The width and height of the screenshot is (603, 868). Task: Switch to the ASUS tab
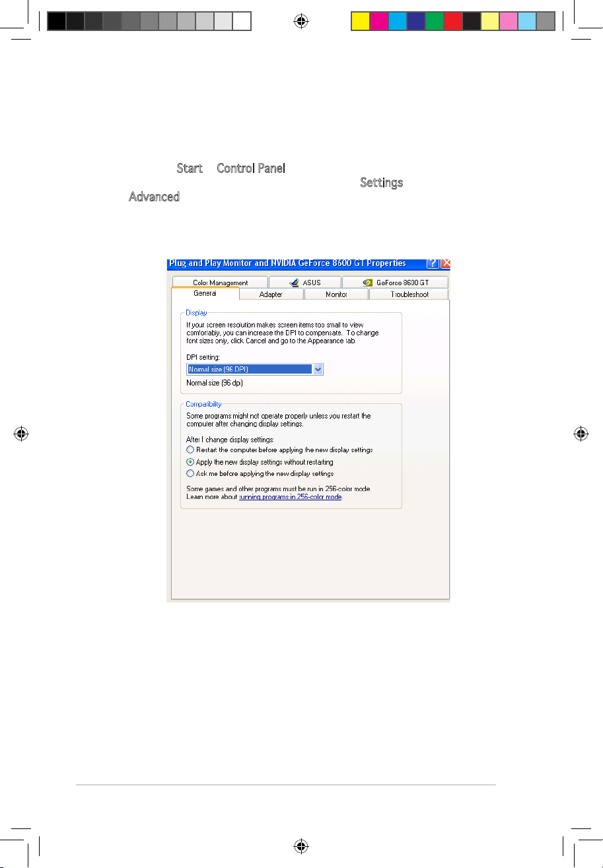304,283
